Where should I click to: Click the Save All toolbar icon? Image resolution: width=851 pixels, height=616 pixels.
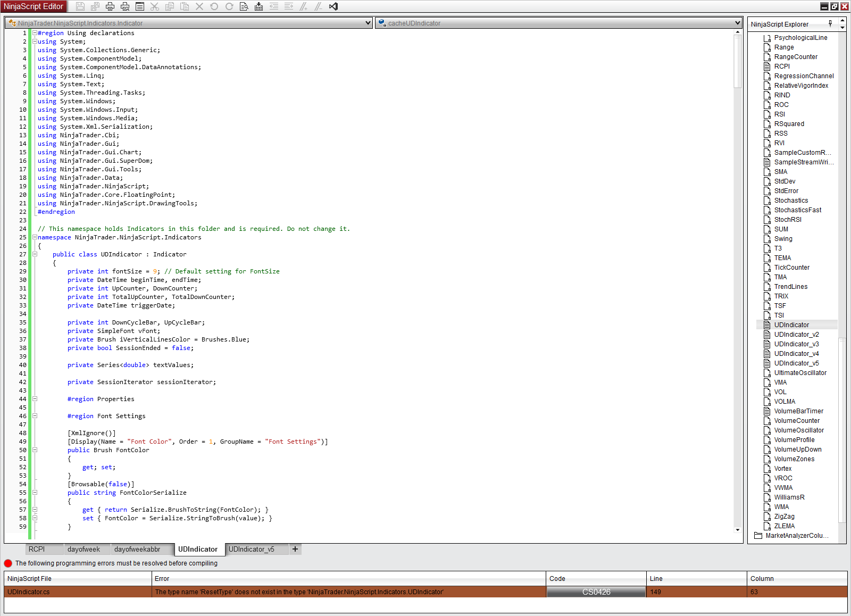(x=95, y=6)
